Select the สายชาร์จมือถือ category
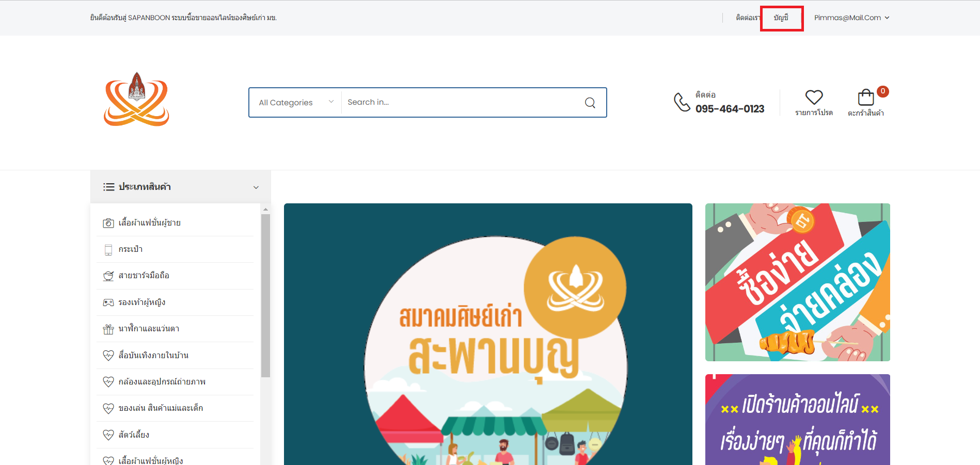 point(144,276)
